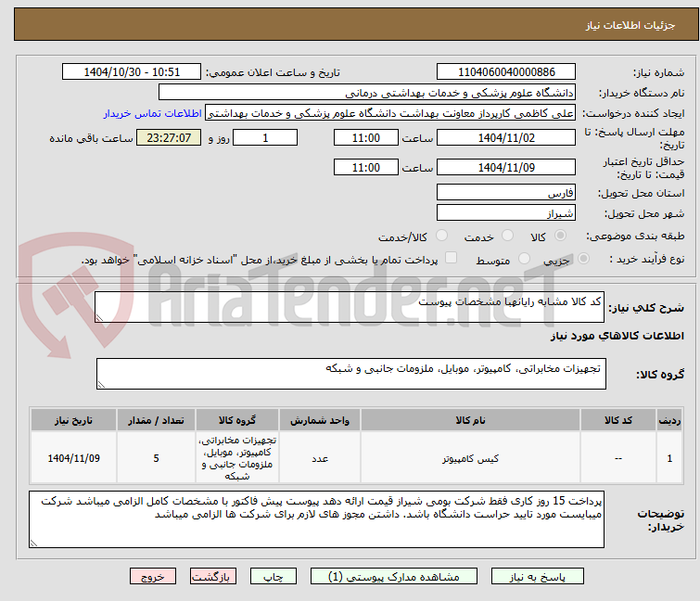Click the گروه کالا textarea
Viewport: 700px width, 601px height.
point(350,374)
